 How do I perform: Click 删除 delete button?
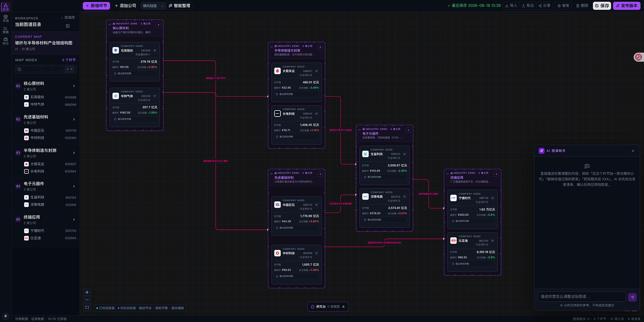tap(582, 6)
